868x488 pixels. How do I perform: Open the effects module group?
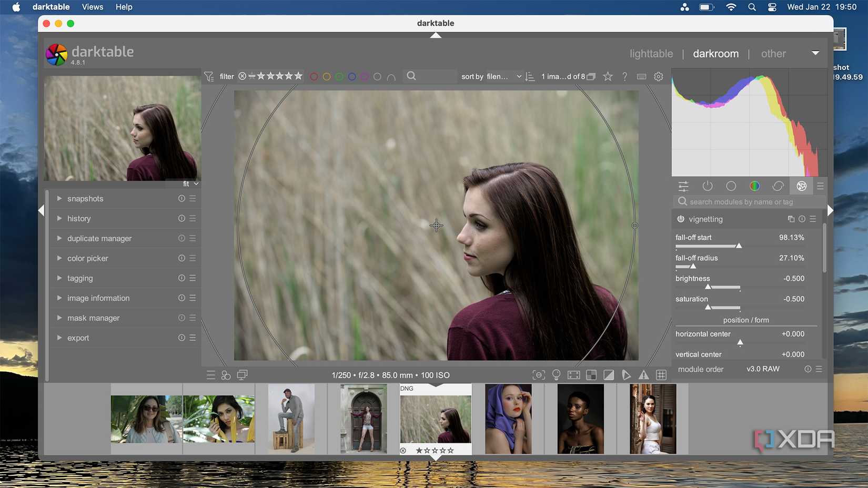pyautogui.click(x=801, y=186)
